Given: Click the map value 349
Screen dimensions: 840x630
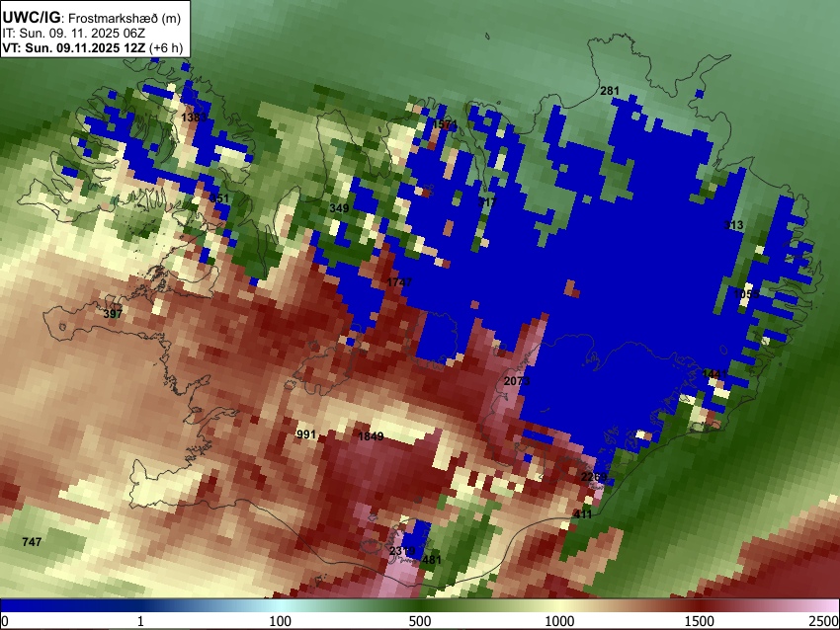Looking at the screenshot, I should 339,207.
